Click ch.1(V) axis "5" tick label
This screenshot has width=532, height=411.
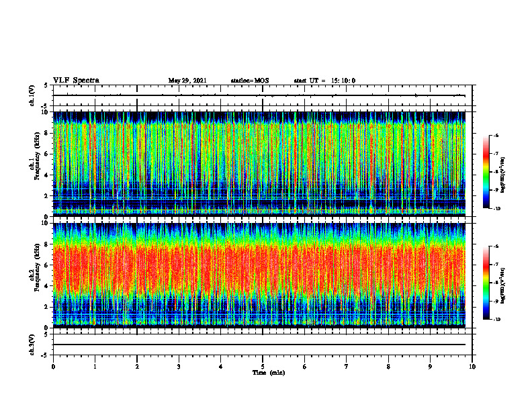(46, 85)
